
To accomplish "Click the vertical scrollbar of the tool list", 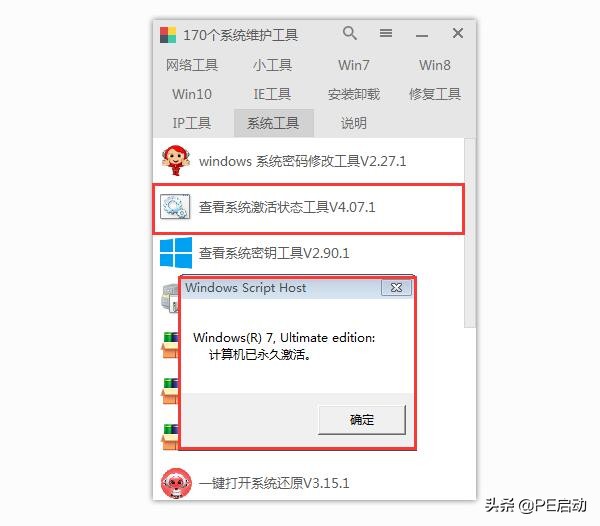I will point(470,233).
